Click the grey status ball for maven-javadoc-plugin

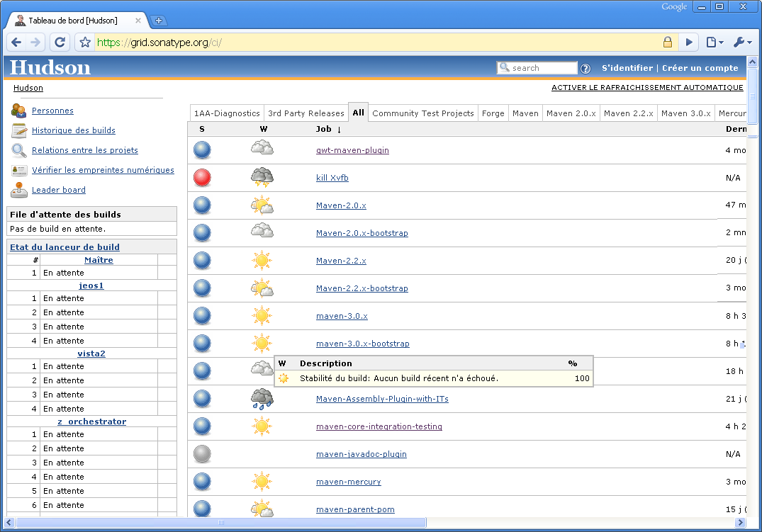pos(202,454)
